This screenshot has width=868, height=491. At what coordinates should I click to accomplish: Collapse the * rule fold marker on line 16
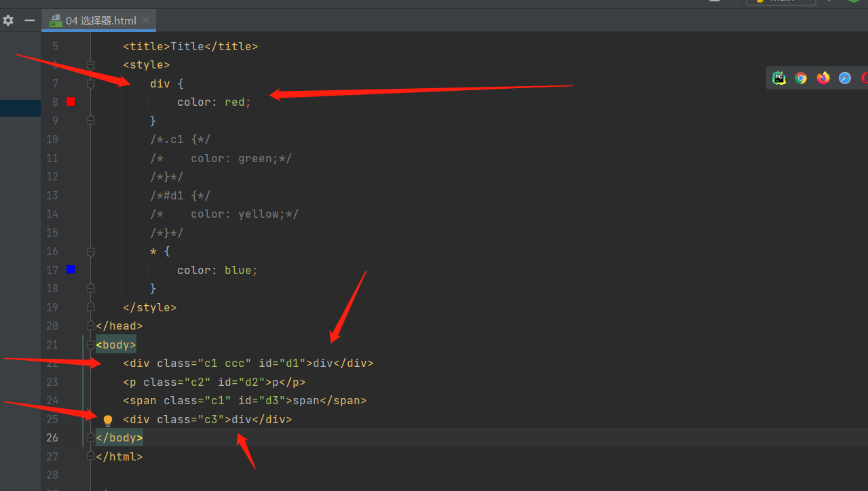pos(90,252)
